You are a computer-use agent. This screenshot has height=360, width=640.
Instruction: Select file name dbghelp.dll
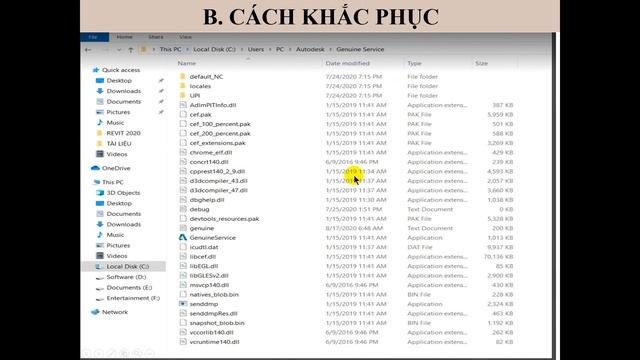coord(207,200)
